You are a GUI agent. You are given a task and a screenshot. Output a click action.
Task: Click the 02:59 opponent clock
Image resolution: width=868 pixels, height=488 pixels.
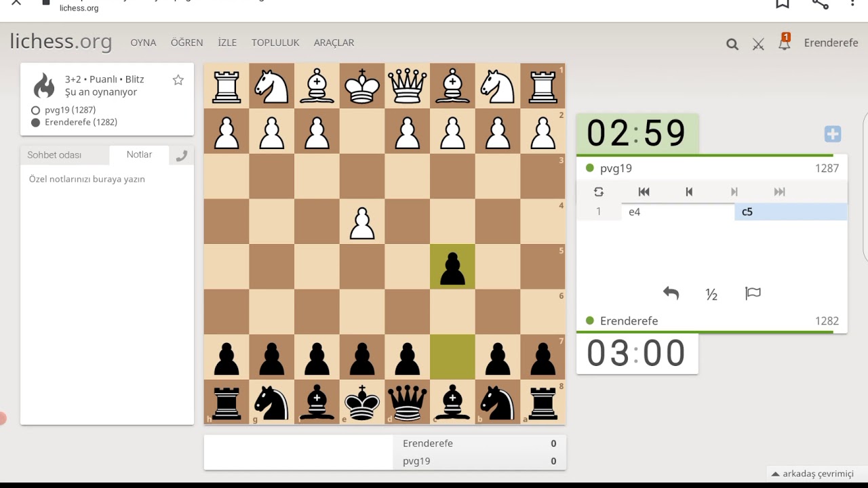(637, 134)
